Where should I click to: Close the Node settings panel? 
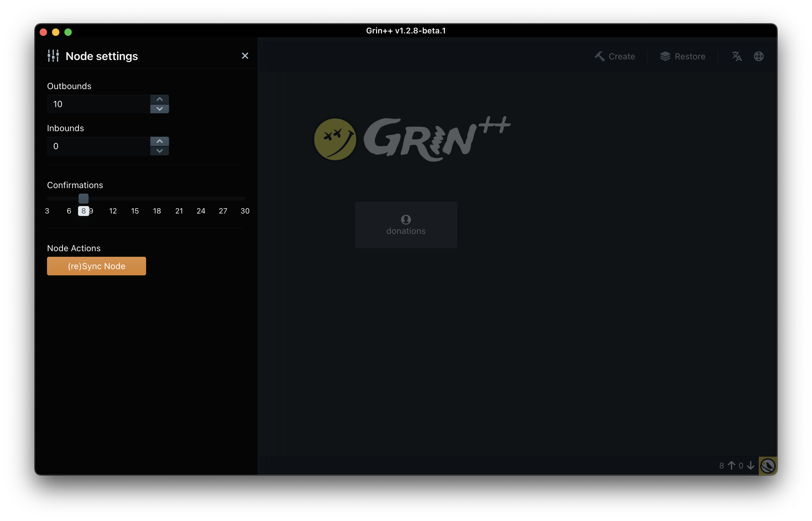(245, 56)
